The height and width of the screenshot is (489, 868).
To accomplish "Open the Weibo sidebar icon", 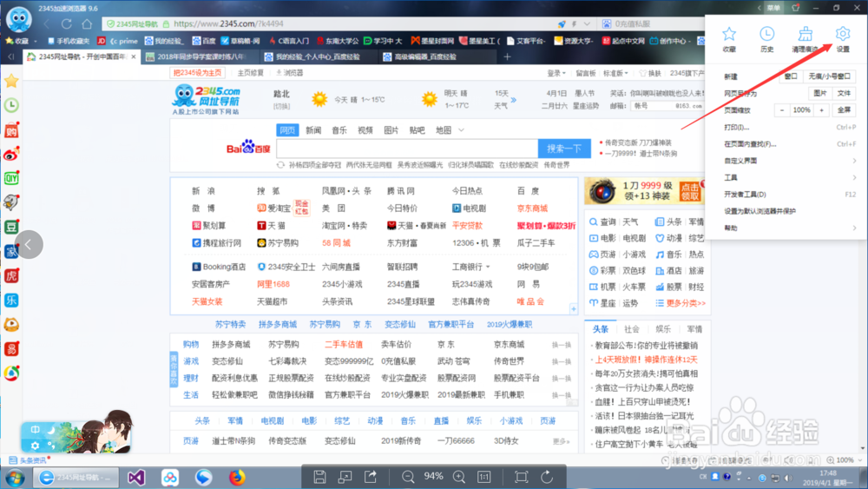I will click(x=11, y=154).
